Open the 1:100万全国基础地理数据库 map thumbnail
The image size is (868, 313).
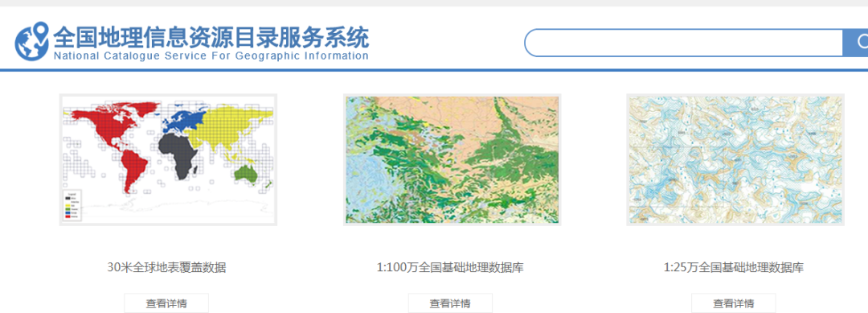tap(452, 159)
